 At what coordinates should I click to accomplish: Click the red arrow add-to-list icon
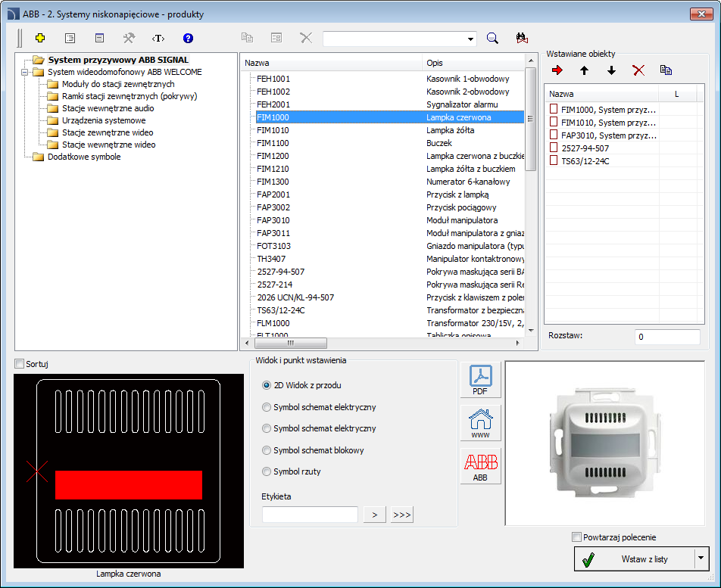[x=558, y=70]
